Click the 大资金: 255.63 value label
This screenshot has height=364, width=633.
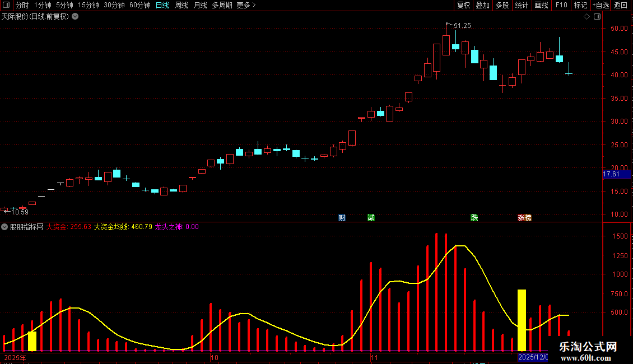69,227
